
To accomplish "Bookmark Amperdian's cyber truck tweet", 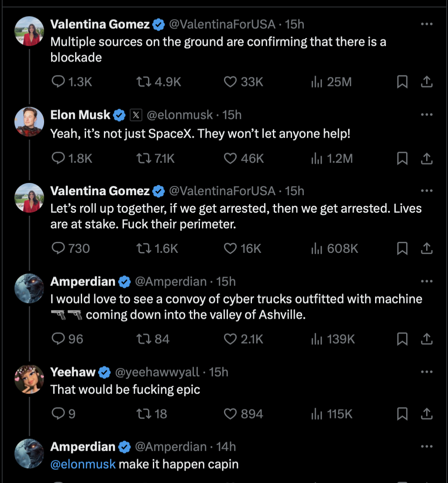I will [402, 339].
